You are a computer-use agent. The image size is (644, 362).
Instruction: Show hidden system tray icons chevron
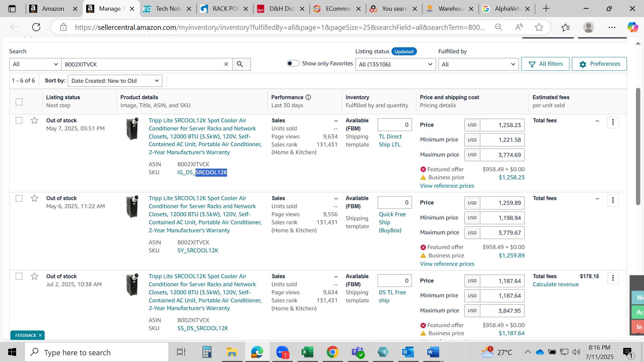click(528, 352)
